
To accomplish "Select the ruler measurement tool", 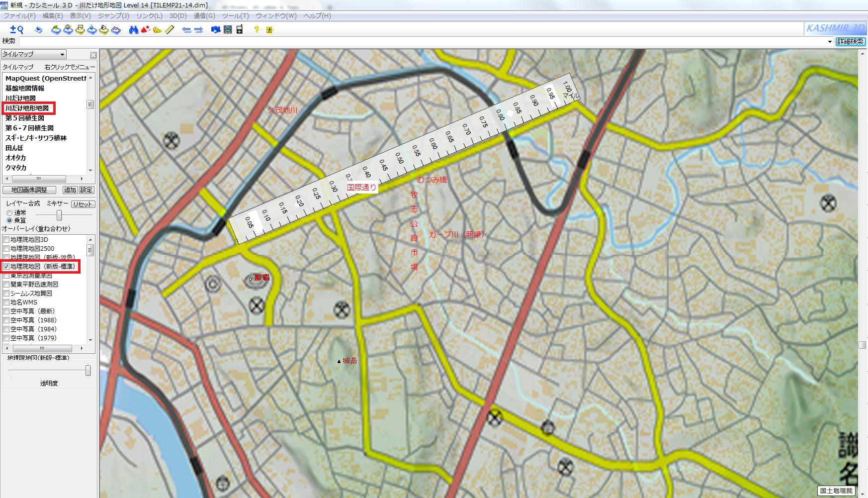I will pos(170,30).
